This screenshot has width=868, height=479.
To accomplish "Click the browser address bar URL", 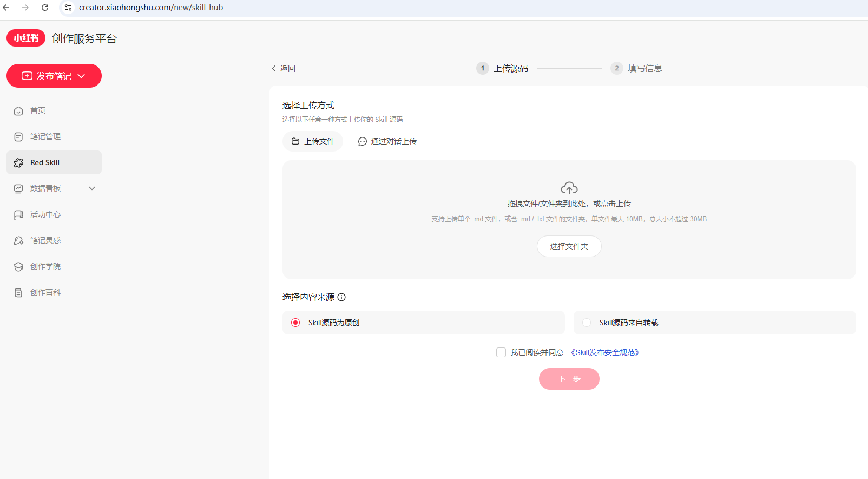I will coord(151,8).
